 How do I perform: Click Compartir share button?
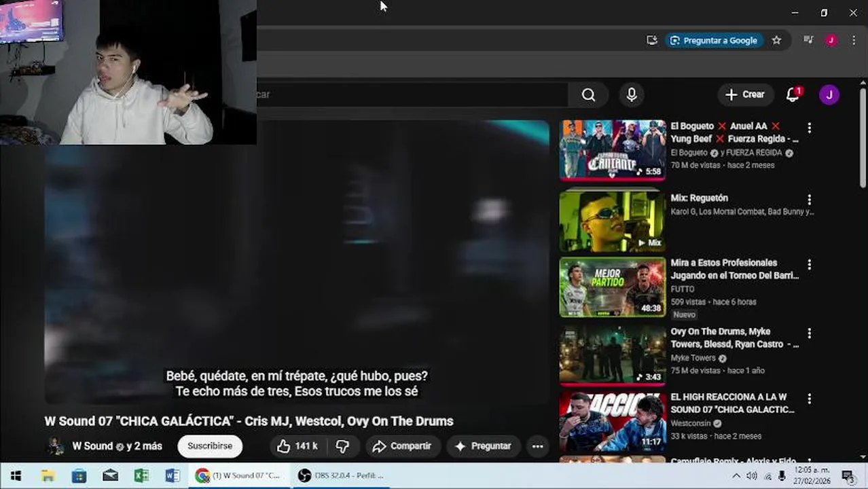pos(401,446)
